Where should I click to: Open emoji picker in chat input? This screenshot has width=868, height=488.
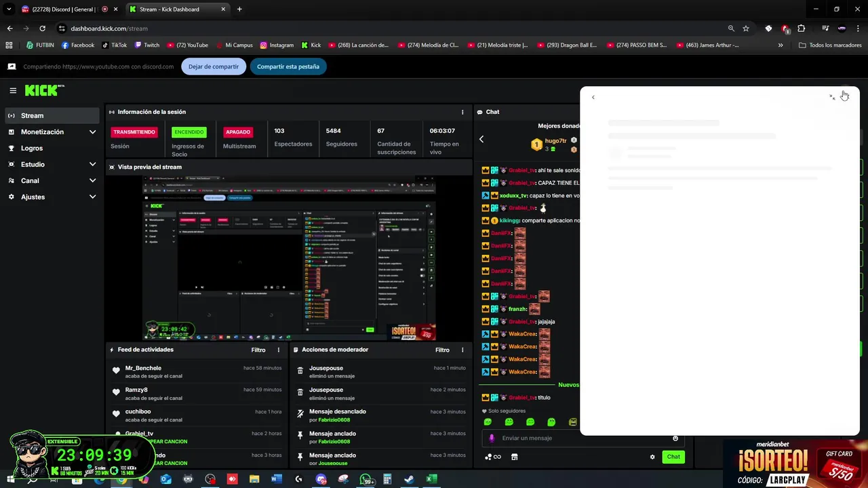(675, 438)
